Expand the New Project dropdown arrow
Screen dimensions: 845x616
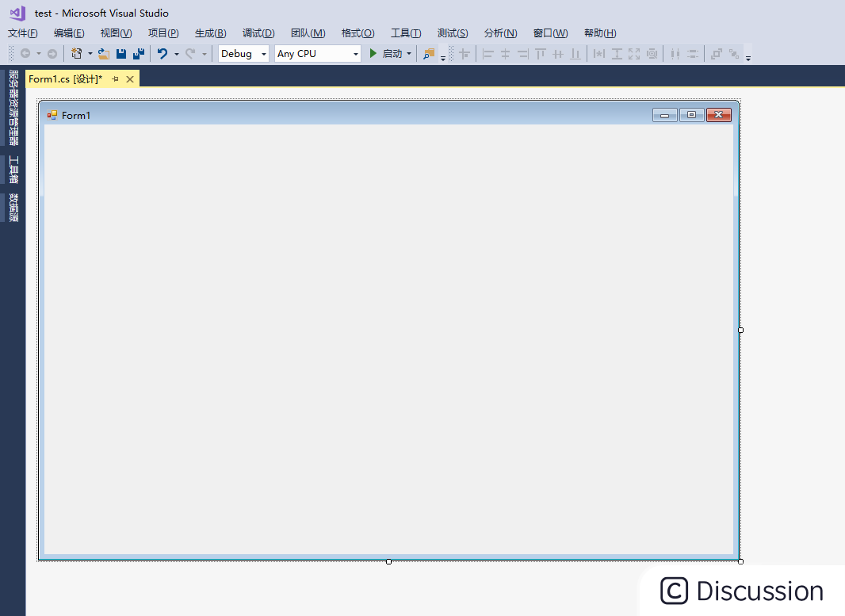[x=90, y=53]
